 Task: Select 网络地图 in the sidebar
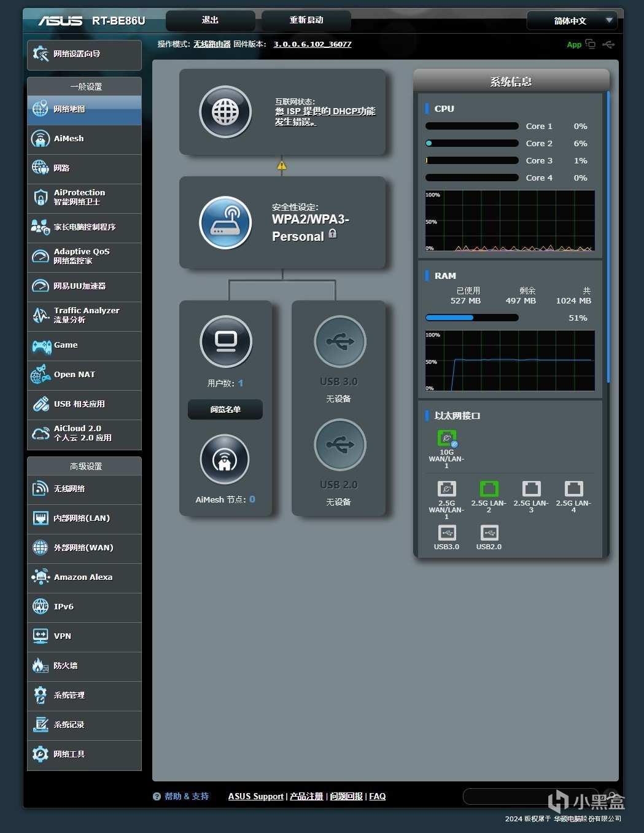click(x=84, y=109)
